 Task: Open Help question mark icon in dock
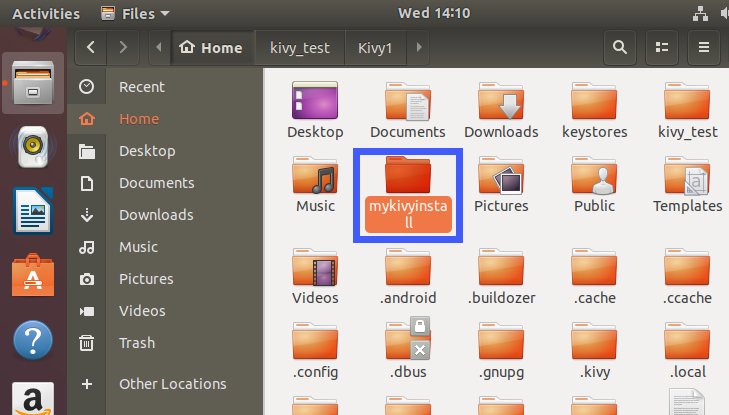point(33,340)
